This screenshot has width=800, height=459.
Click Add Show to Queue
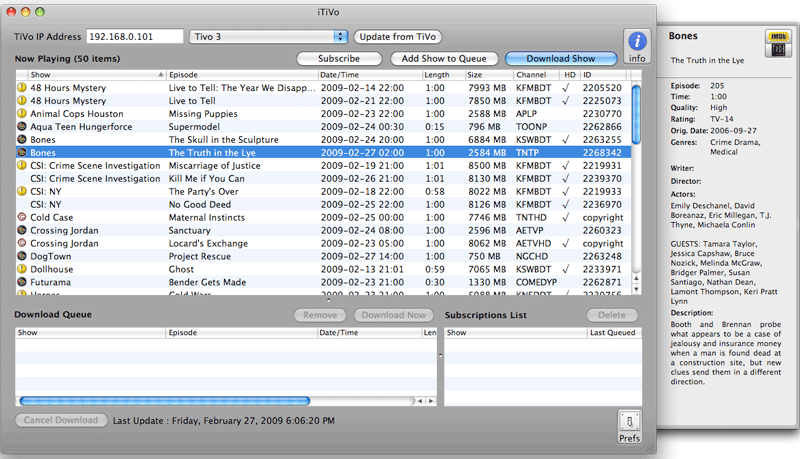[x=444, y=59]
